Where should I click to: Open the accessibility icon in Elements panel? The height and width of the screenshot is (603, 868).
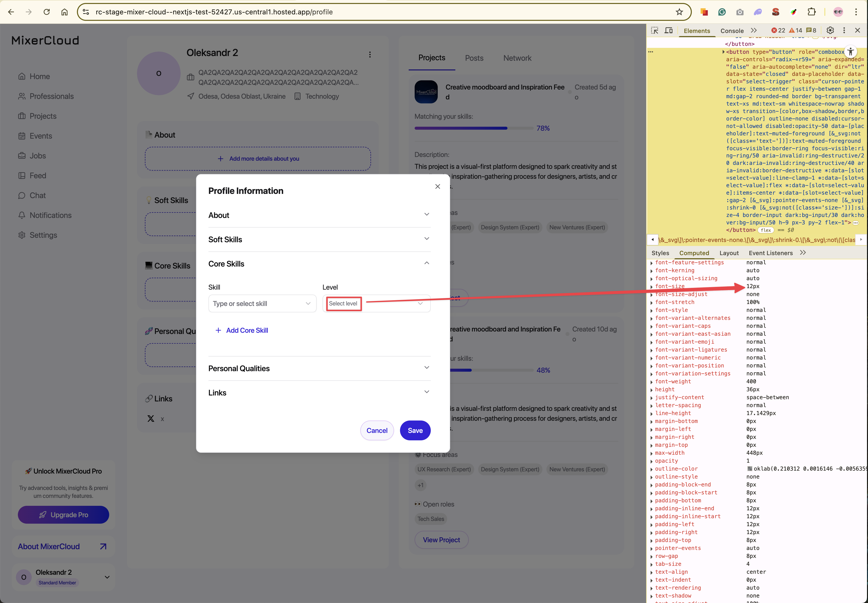(850, 52)
